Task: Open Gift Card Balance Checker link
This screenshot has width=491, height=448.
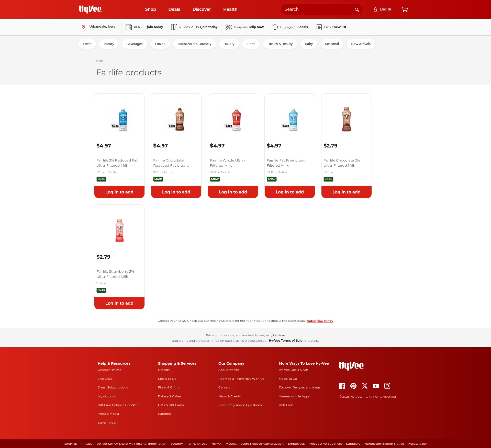Action: [118, 405]
